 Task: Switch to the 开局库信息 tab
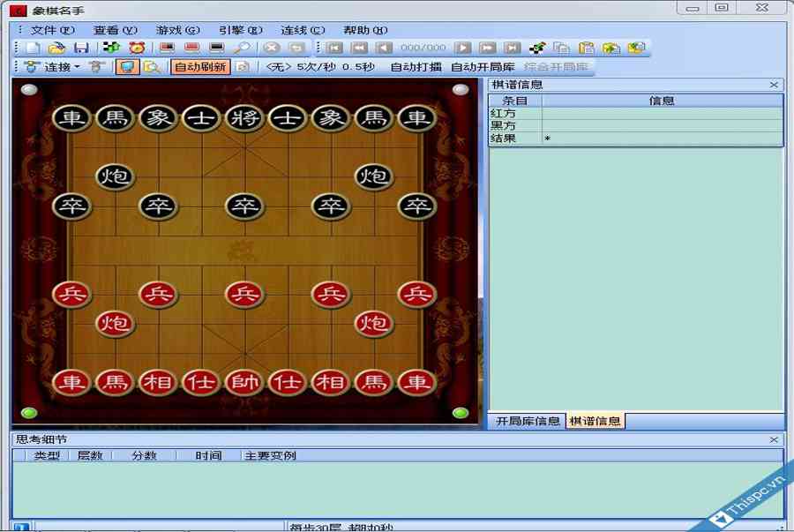pyautogui.click(x=528, y=421)
